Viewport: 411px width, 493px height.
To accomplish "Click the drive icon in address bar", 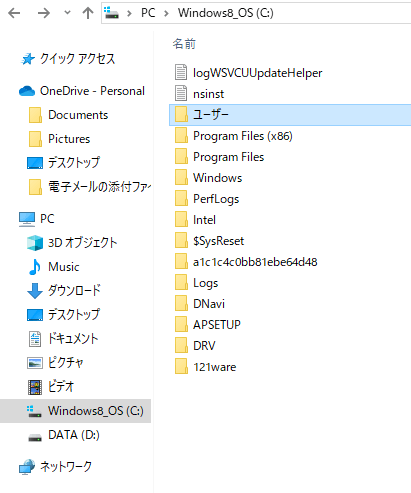I will [111, 13].
